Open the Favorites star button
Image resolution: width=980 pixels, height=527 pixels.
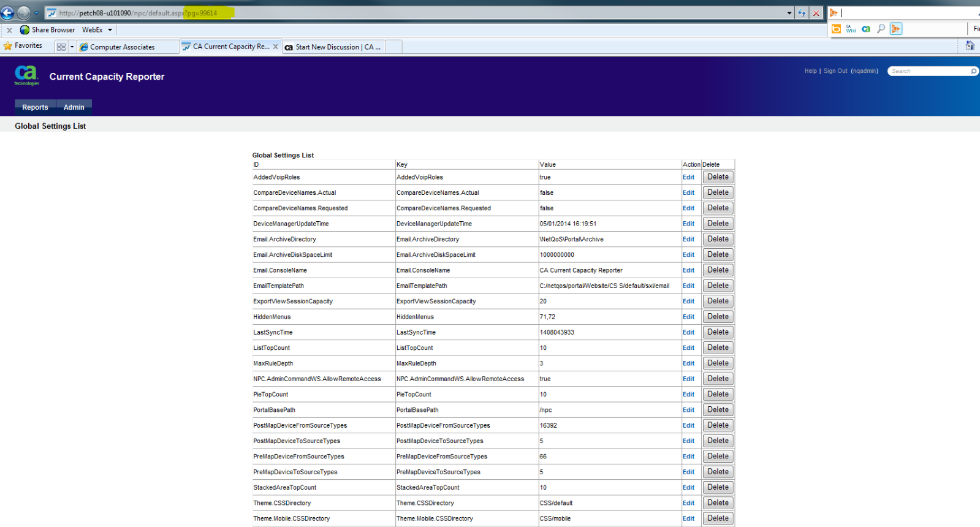coord(23,46)
